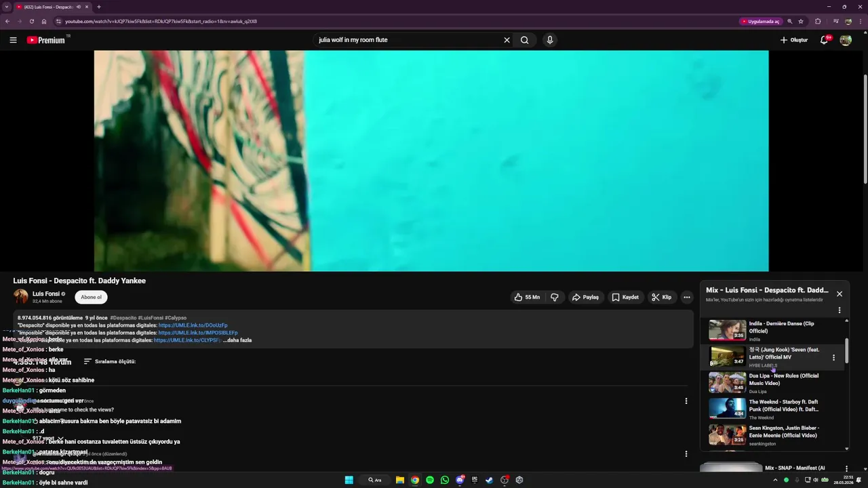Image resolution: width=868 pixels, height=488 pixels.
Task: Mute the tab via speaker icon
Action: tap(79, 7)
